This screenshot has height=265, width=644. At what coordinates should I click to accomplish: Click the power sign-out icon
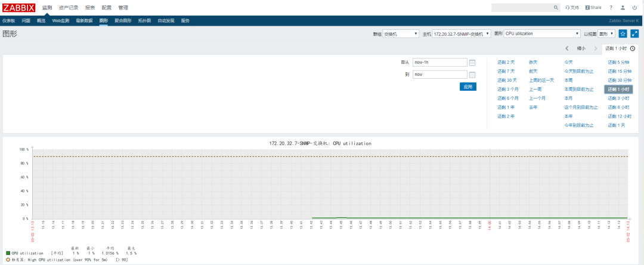634,7
